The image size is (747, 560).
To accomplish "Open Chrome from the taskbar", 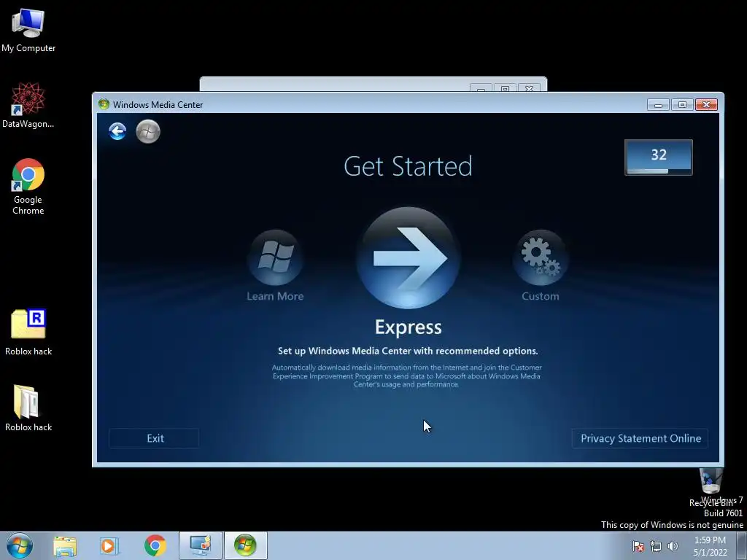I will (155, 546).
